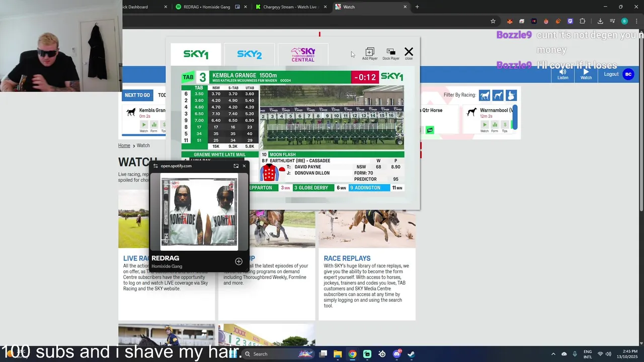Screen dimensions: 644x362
Task: Click the Kembla Grange race card title
Action: (x=152, y=111)
